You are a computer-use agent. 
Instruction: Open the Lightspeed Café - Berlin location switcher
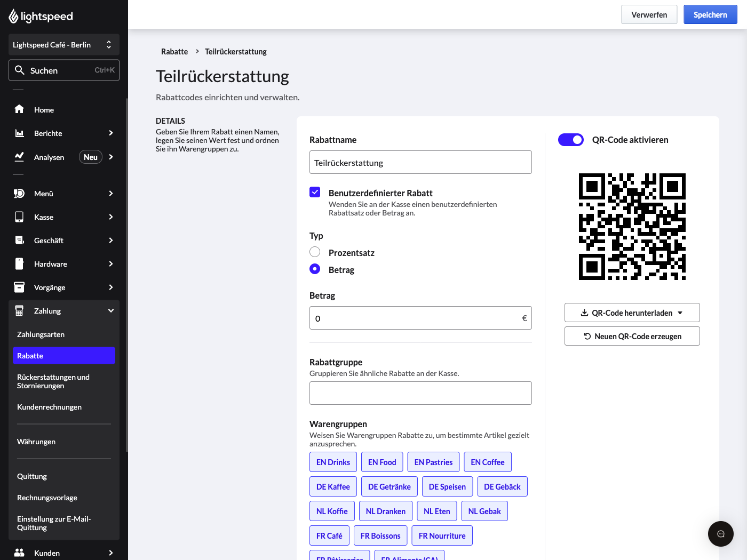64,45
